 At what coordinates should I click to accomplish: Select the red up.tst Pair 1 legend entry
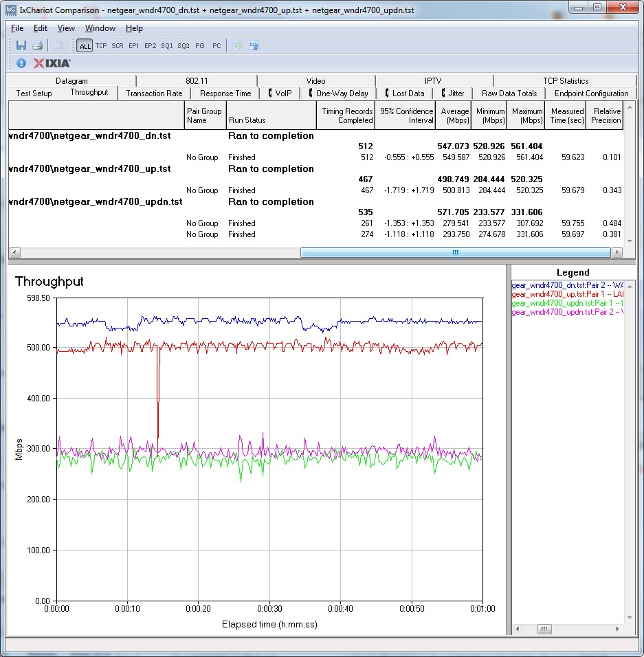[568, 294]
